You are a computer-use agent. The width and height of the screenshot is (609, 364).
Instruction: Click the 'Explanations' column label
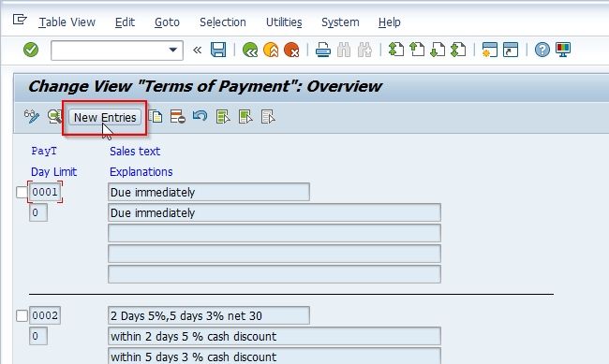pos(141,171)
